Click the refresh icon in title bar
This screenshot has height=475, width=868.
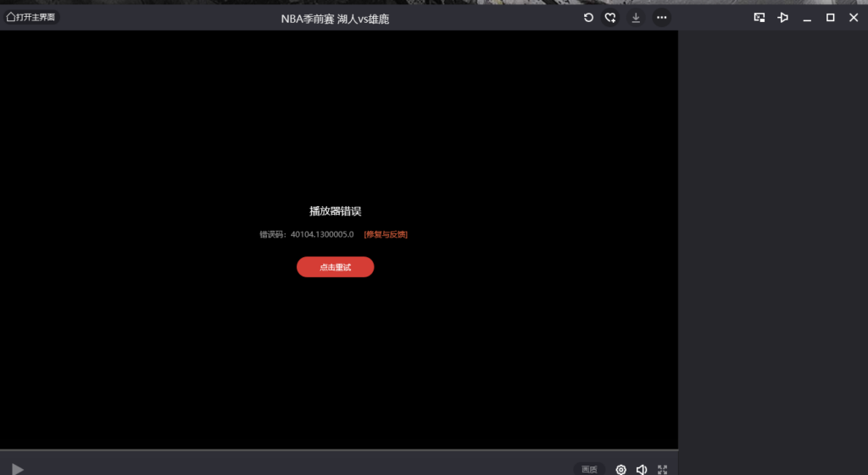point(588,18)
